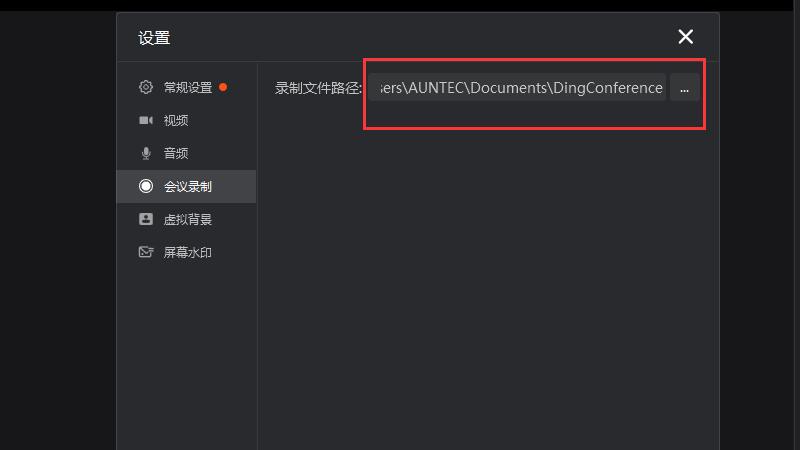Click the orange notification dot next to 常规设置
The height and width of the screenshot is (450, 800).
tap(223, 87)
